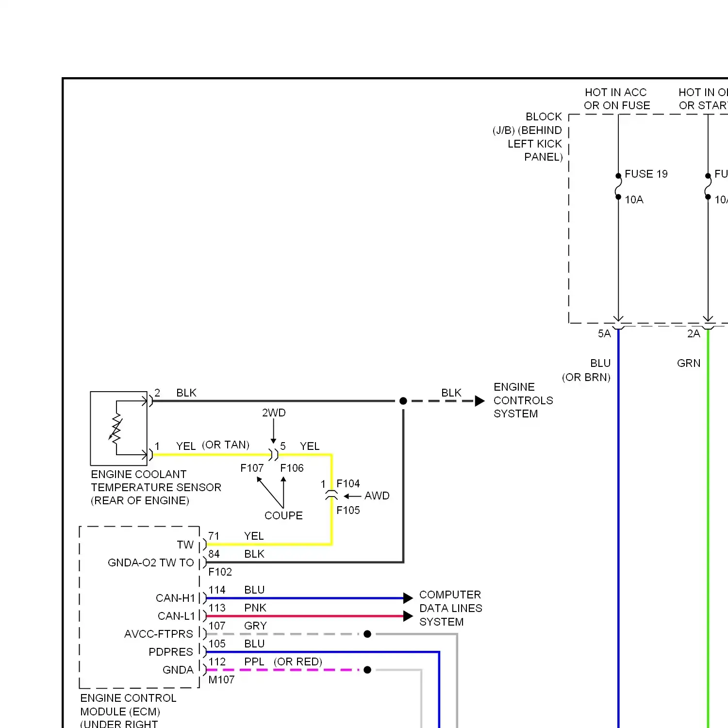Select the 'YEL' label on pin 71 wire
Viewport: 728px width, 728px height.
(254, 536)
